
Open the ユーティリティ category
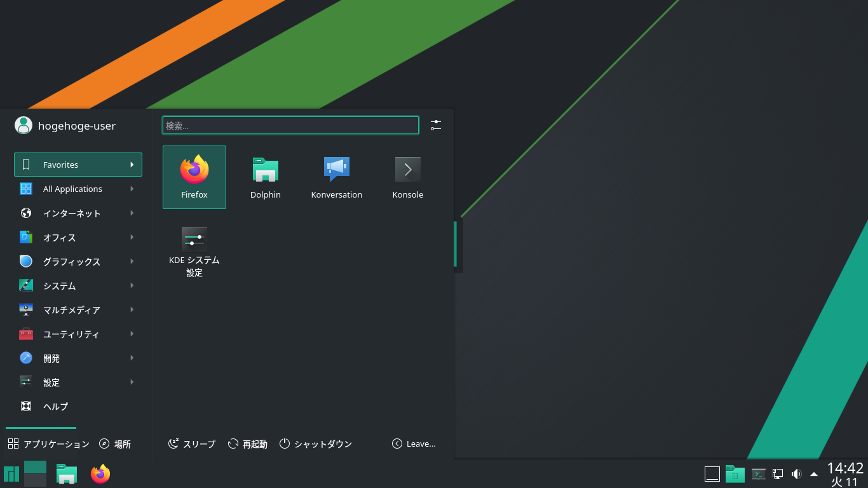point(78,334)
